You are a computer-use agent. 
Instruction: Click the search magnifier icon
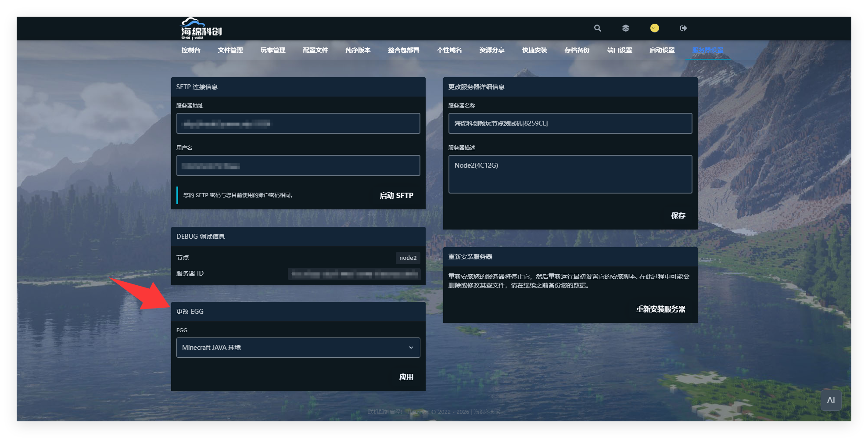click(x=597, y=28)
